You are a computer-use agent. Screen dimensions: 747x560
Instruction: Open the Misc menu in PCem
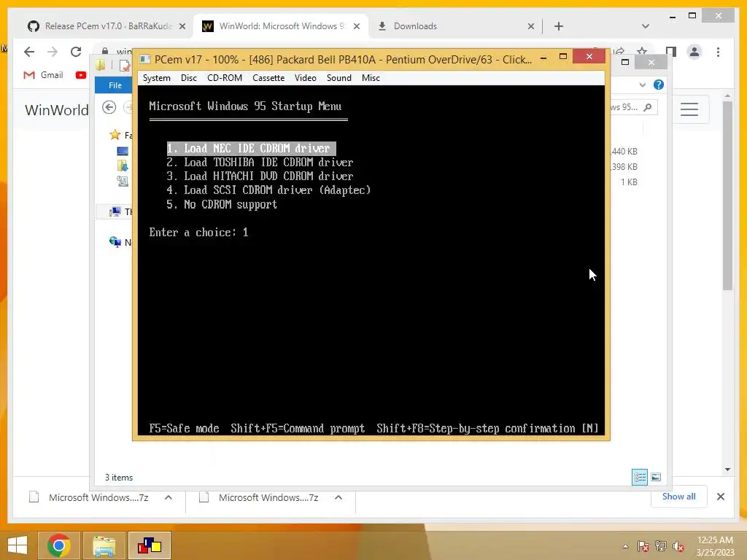(x=371, y=78)
